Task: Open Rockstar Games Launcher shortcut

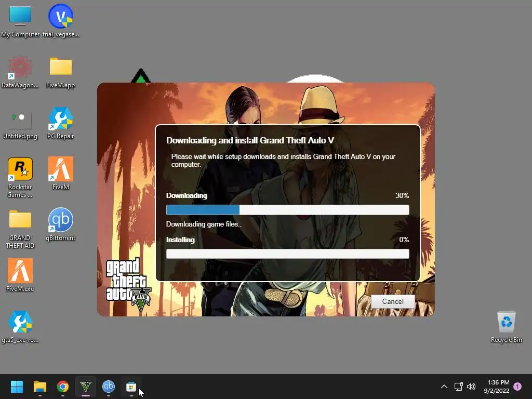Action: 20,177
